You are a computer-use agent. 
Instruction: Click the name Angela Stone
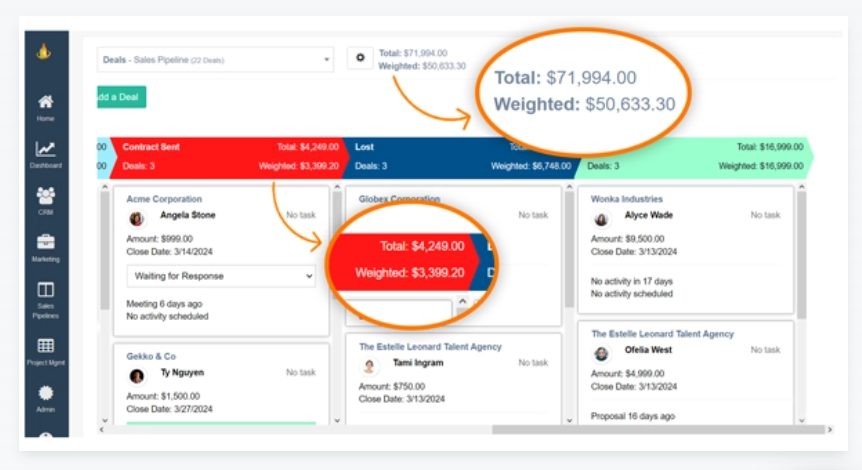[187, 215]
